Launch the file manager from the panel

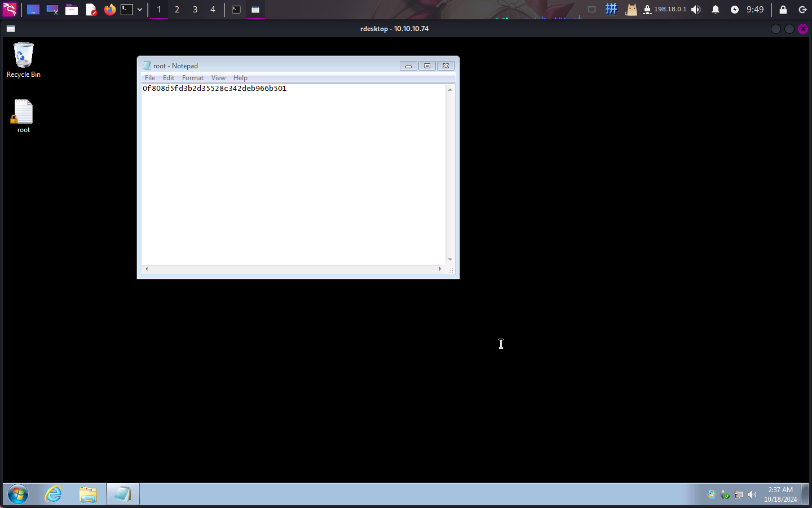coord(72,10)
